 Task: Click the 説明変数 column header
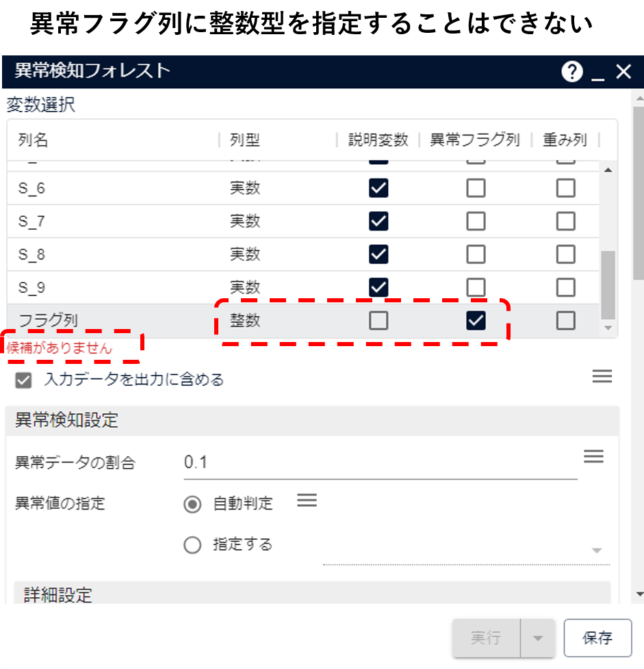point(378,140)
